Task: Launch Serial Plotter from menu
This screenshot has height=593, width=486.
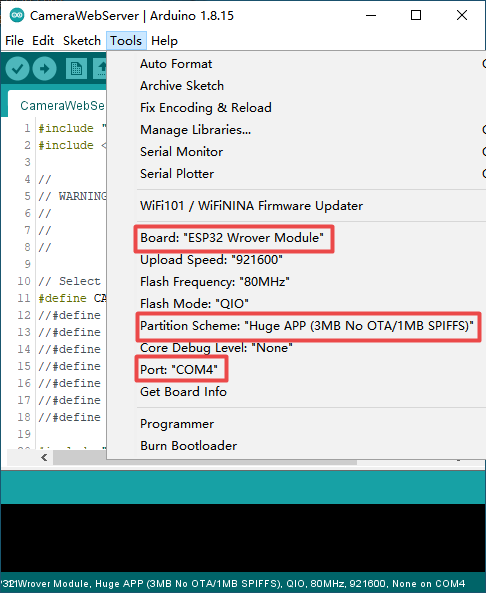Action: [x=296, y=174]
